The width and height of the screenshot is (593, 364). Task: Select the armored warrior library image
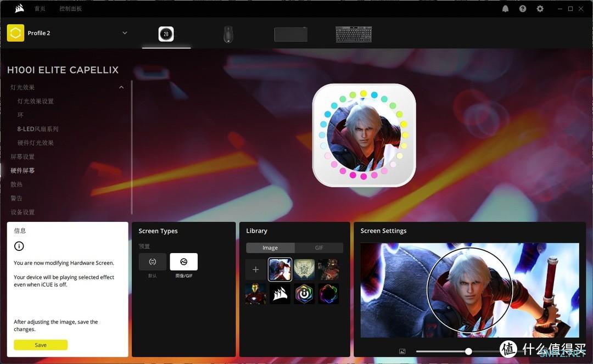point(329,270)
